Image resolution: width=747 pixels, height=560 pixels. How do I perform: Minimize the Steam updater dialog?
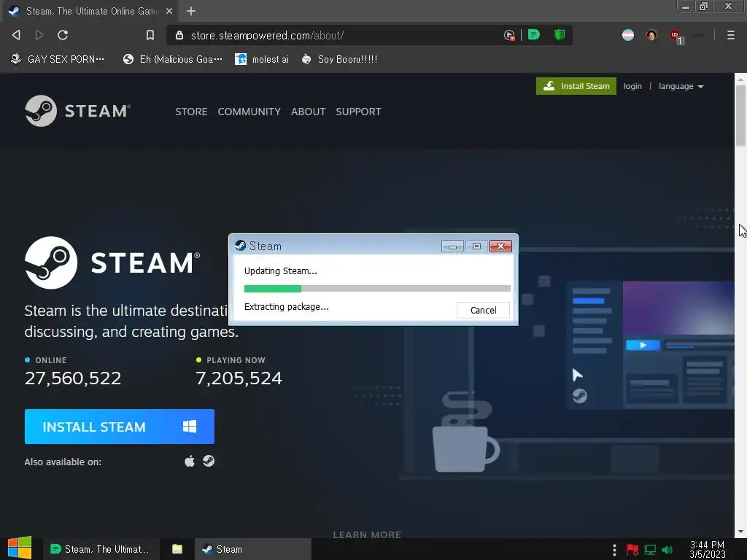click(x=452, y=246)
